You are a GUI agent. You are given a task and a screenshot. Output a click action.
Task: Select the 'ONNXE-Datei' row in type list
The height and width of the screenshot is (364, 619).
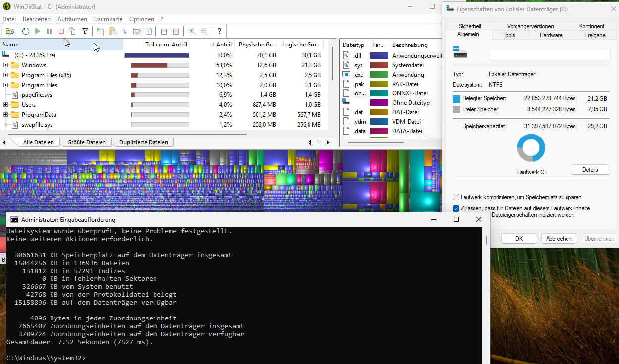391,93
